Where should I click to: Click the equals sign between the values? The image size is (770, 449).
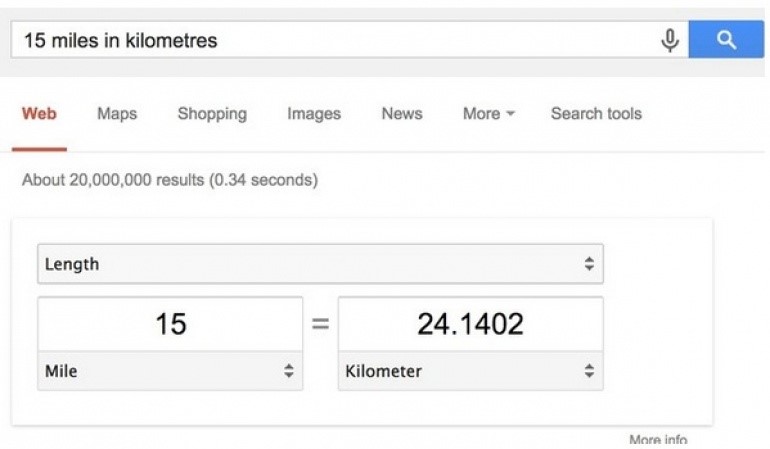coord(320,324)
